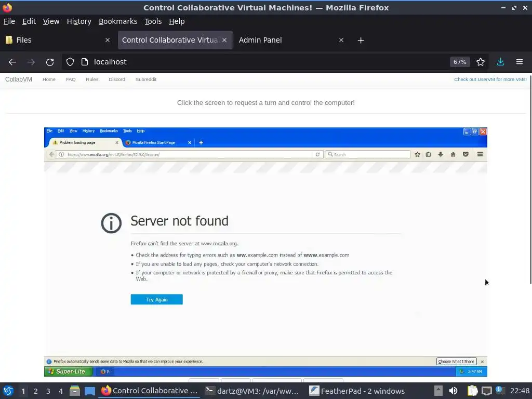532x399 pixels.
Task: Open the outer Firefox hamburger menu
Action: point(520,62)
